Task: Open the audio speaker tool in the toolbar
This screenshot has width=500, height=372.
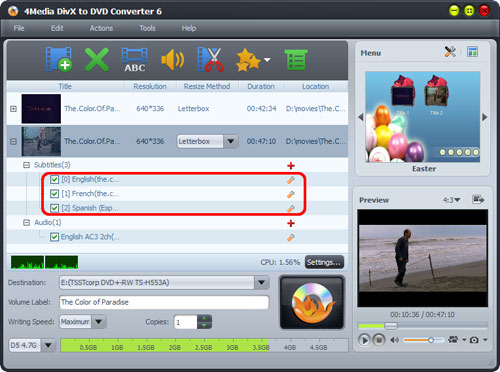Action: (x=172, y=60)
